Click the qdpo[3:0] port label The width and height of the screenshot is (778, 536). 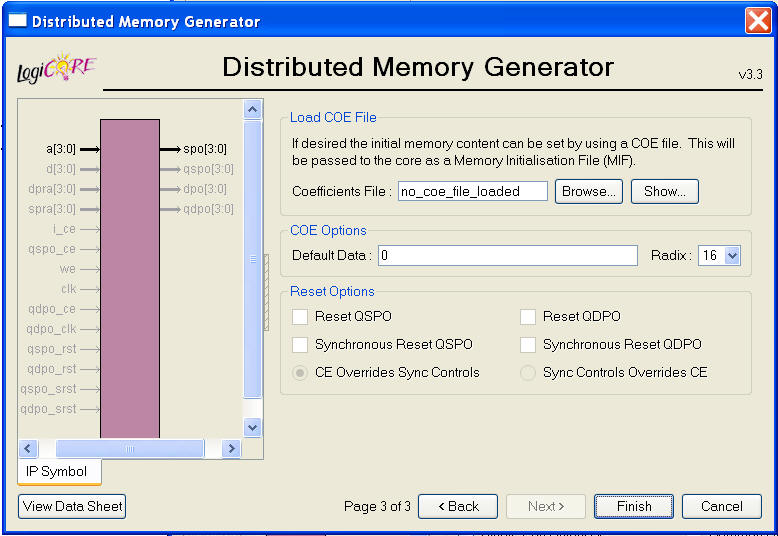[x=208, y=209]
